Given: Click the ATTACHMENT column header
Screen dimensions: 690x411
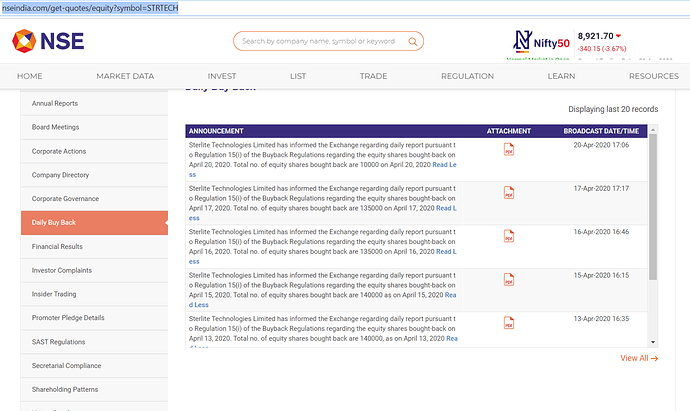Looking at the screenshot, I should tap(509, 131).
